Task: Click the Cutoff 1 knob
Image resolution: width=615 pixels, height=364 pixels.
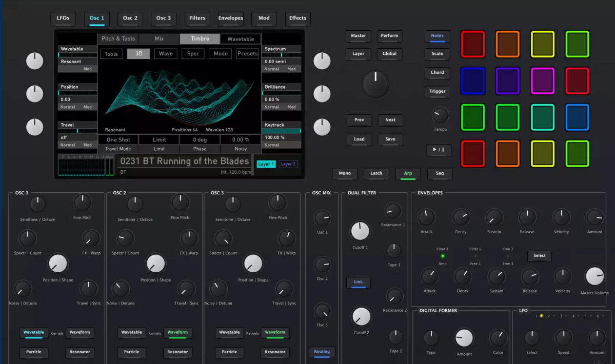Action: [x=360, y=231]
